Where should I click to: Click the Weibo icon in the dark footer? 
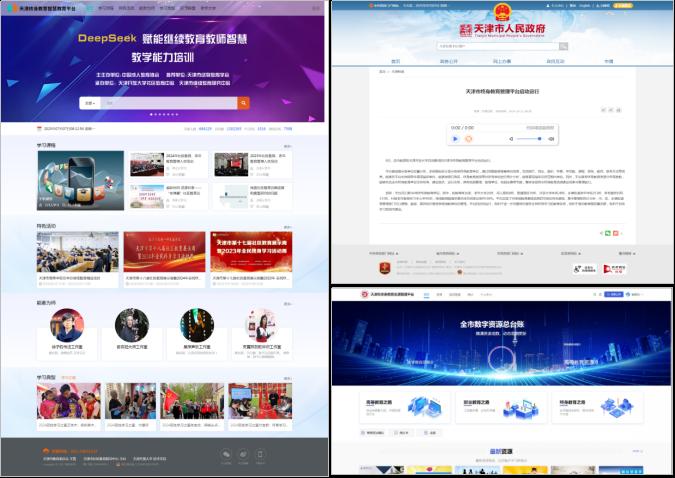pos(243,455)
